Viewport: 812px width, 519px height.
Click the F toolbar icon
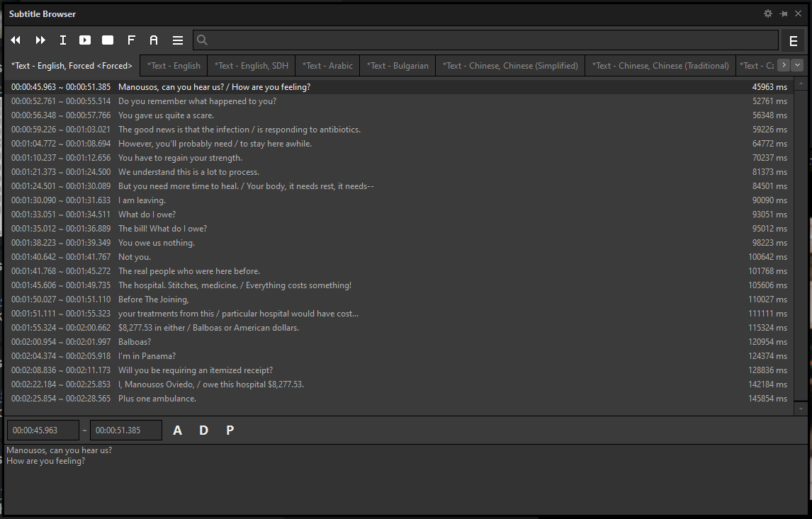click(131, 40)
